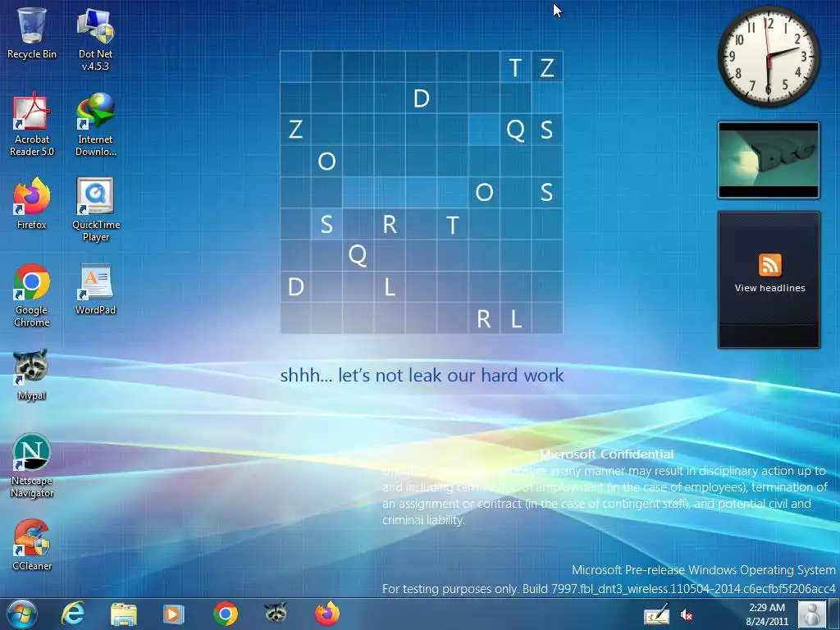Click the muted speaker volume icon
Viewport: 840px width, 630px height.
(x=687, y=615)
